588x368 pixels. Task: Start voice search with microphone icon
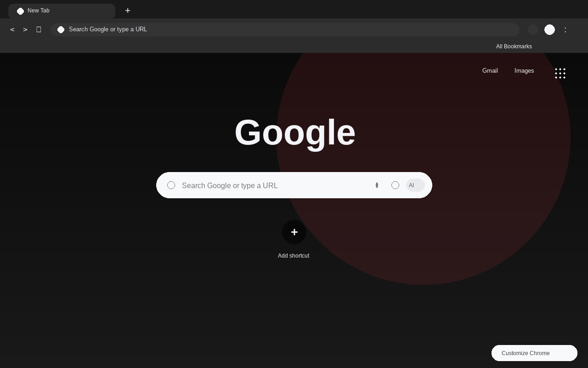pyautogui.click(x=377, y=185)
